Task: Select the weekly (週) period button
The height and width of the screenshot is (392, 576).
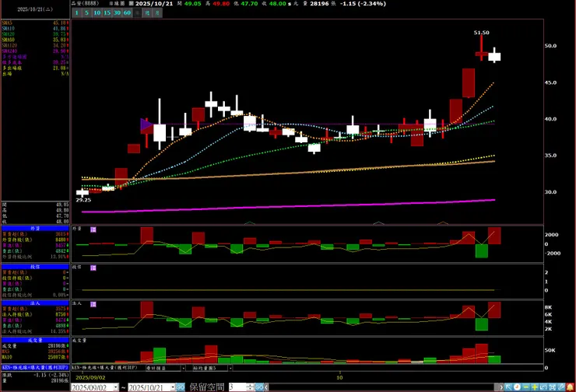Action: pos(147,13)
